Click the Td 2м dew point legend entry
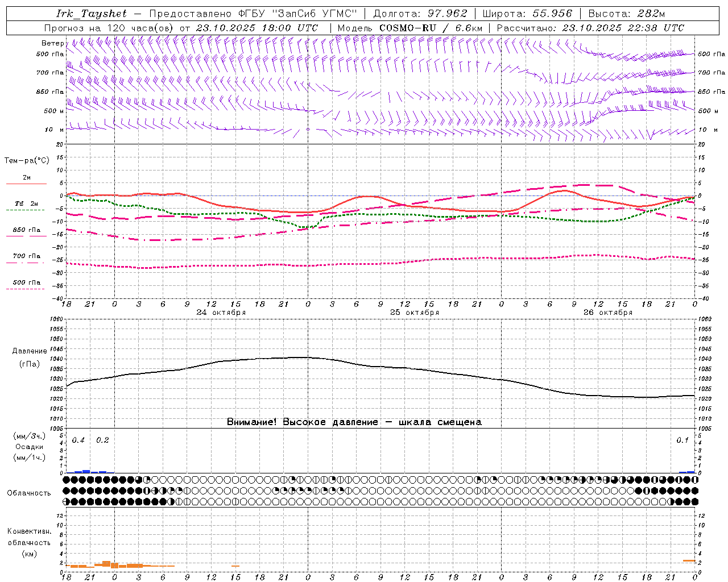 click(27, 203)
